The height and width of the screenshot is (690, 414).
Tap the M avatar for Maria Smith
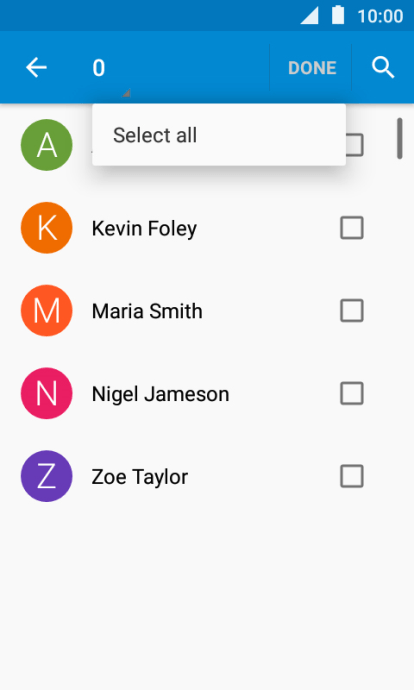[x=47, y=311]
